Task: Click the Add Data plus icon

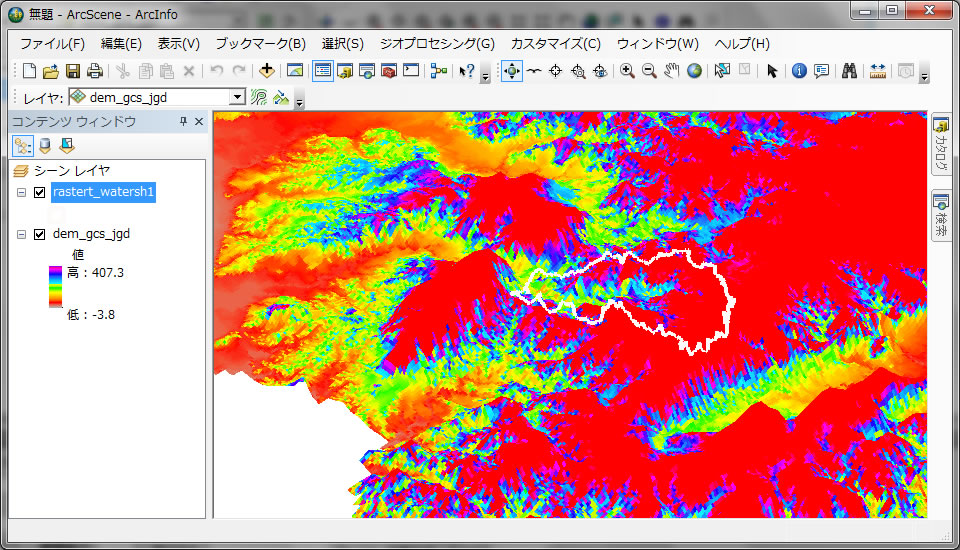Action: (266, 71)
